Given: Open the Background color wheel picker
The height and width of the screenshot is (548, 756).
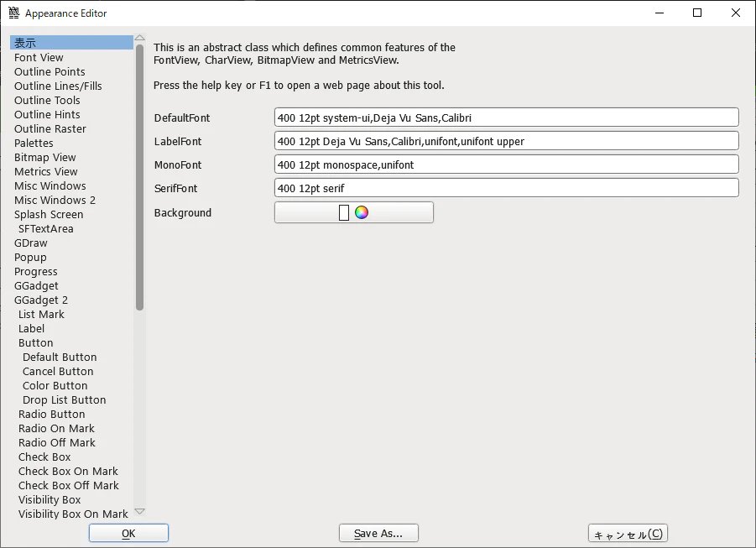Looking at the screenshot, I should 362,212.
